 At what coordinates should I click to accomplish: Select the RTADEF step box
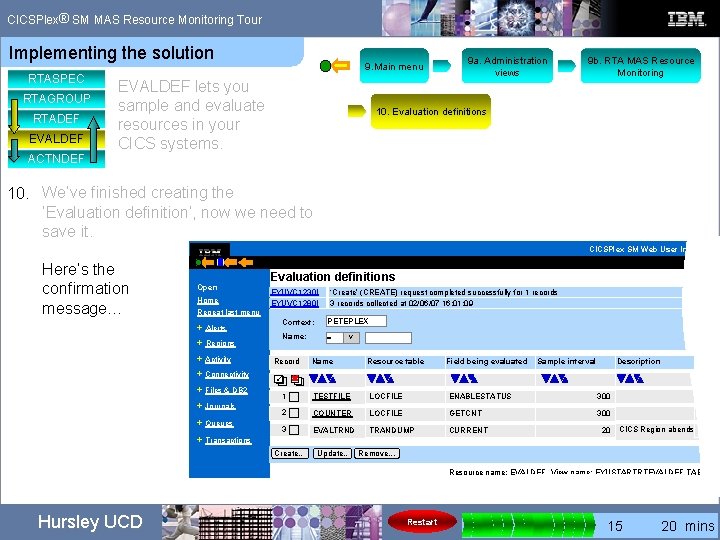[x=56, y=118]
